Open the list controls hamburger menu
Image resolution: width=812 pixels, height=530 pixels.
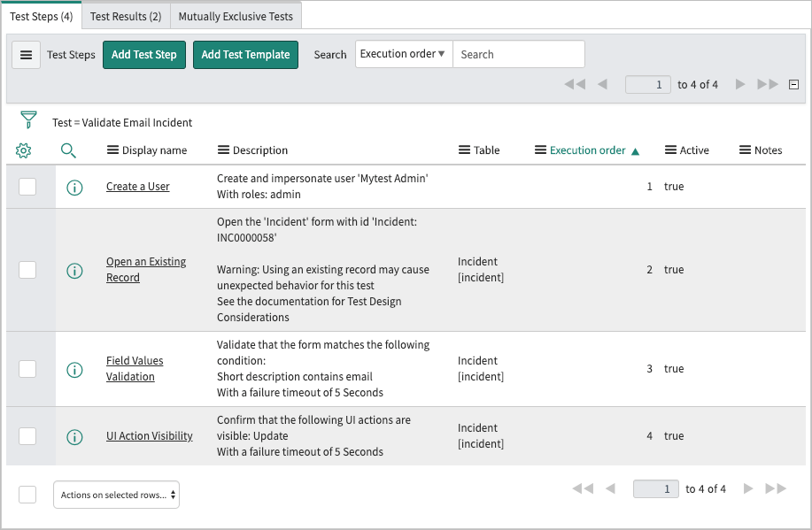[26, 55]
